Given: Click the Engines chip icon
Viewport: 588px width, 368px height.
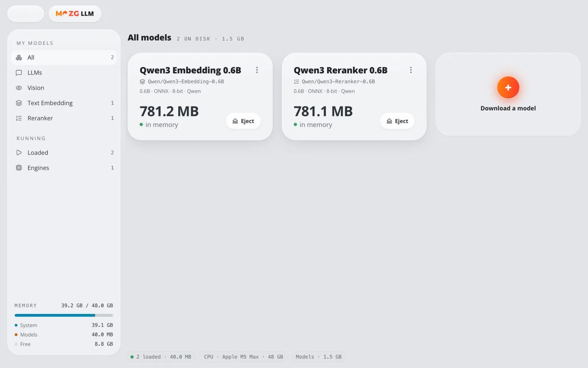Looking at the screenshot, I should [19, 168].
